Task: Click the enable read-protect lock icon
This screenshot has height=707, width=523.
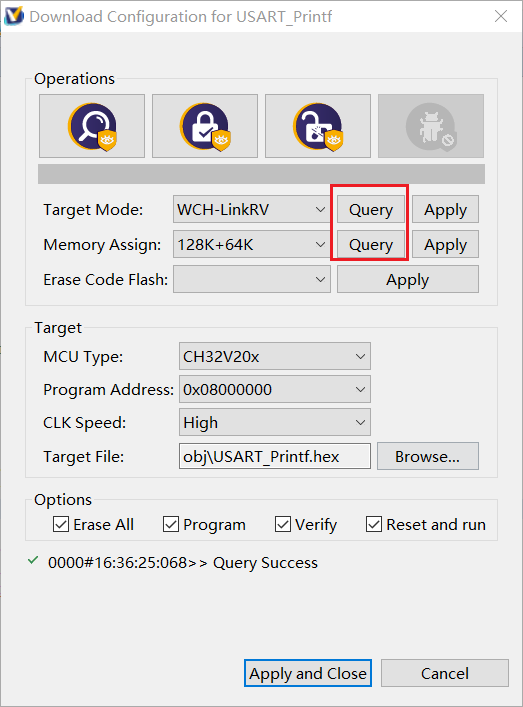Action: click(x=205, y=126)
